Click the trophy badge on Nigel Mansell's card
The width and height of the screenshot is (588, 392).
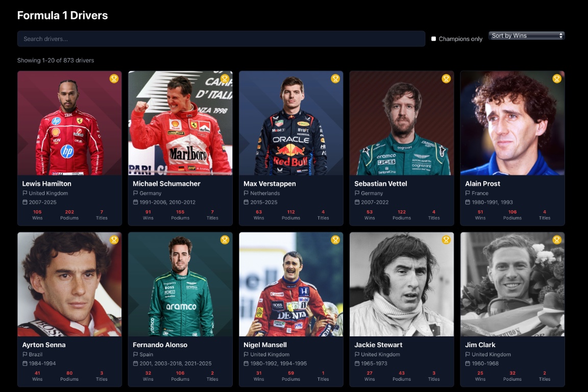point(335,239)
